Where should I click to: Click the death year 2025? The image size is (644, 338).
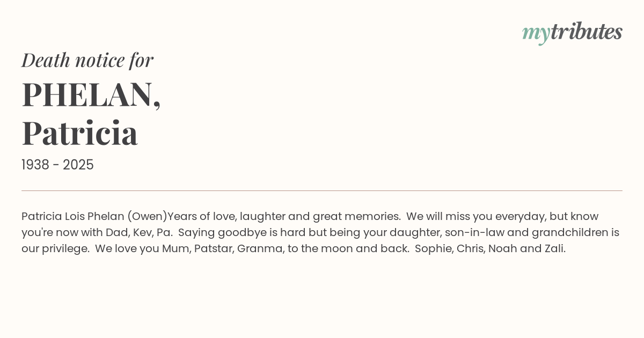tap(78, 165)
